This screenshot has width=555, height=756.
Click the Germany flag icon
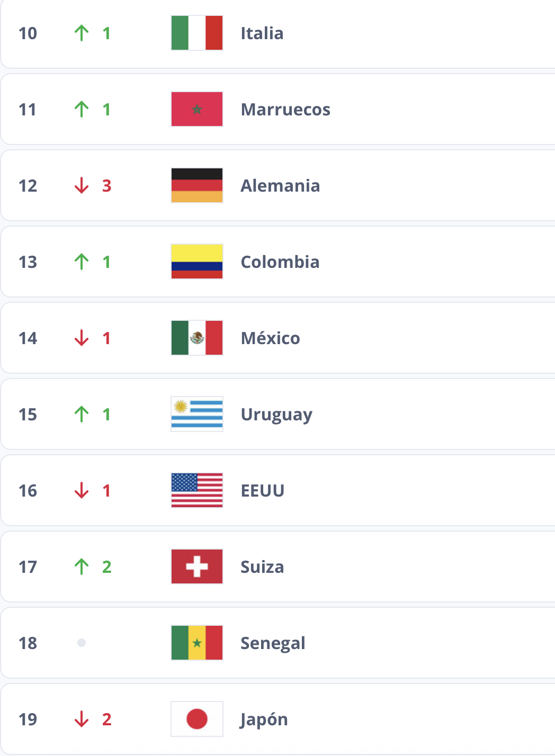[197, 185]
